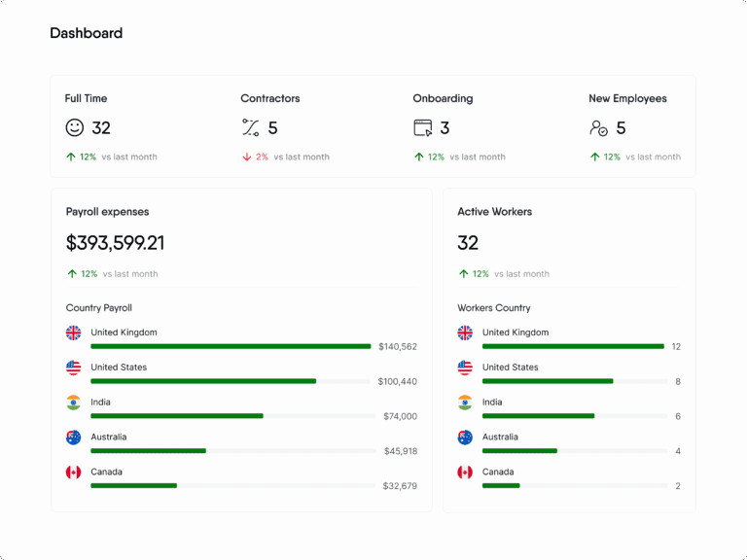
Task: Click the Australia flag in Workers Country
Action: [x=465, y=437]
